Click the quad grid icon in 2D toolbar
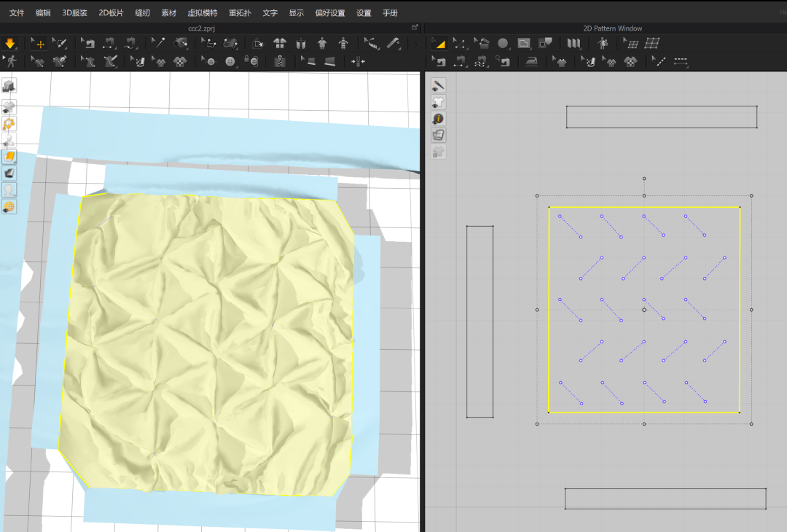This screenshot has width=787, height=532. (652, 44)
